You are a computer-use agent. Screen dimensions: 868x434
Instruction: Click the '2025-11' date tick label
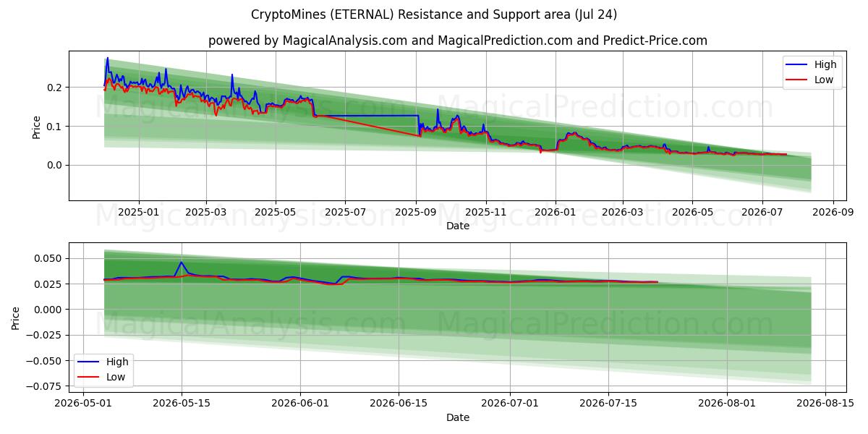tap(485, 212)
